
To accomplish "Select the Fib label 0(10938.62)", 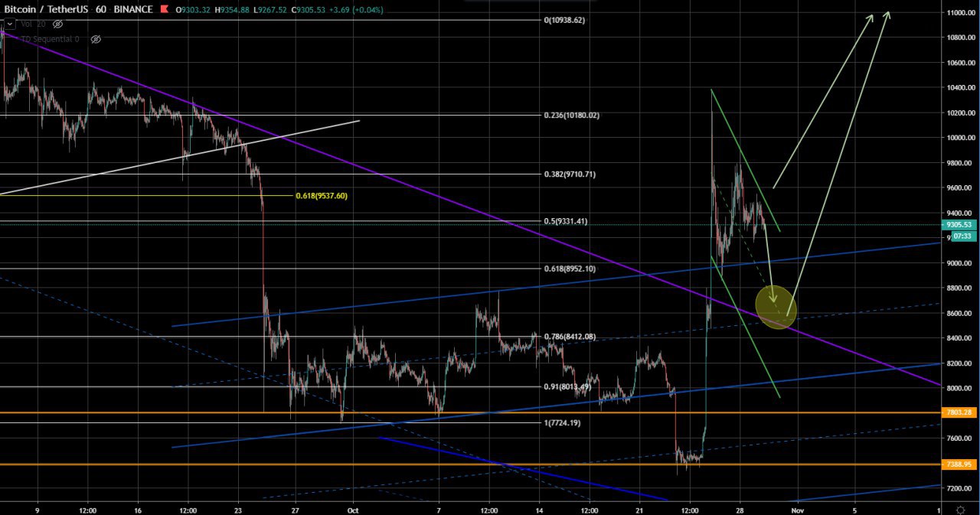I will coord(564,21).
